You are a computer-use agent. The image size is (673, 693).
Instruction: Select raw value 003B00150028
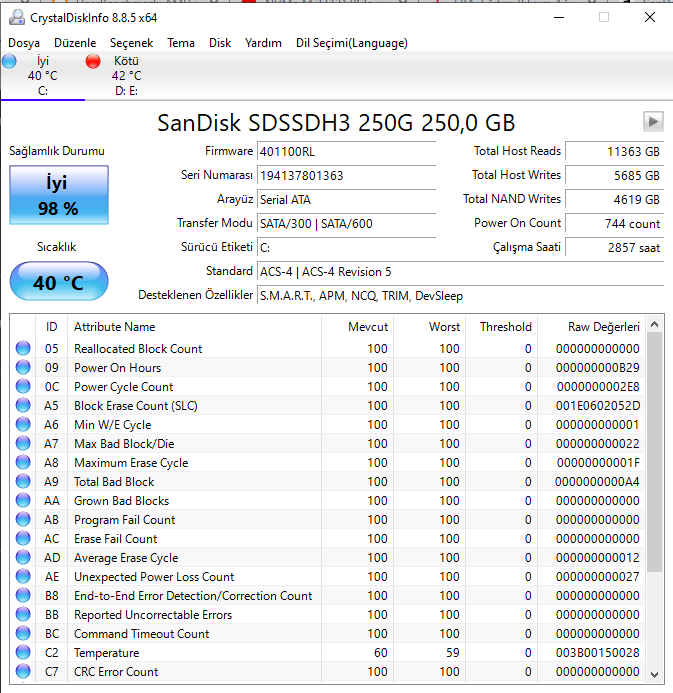(597, 653)
